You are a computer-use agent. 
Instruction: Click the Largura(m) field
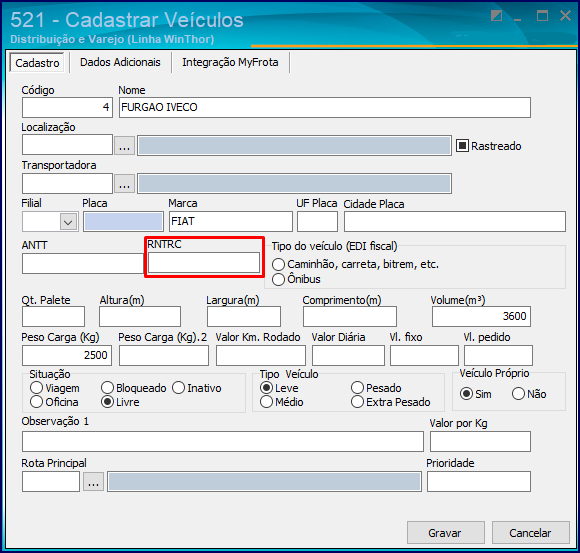coord(244,316)
